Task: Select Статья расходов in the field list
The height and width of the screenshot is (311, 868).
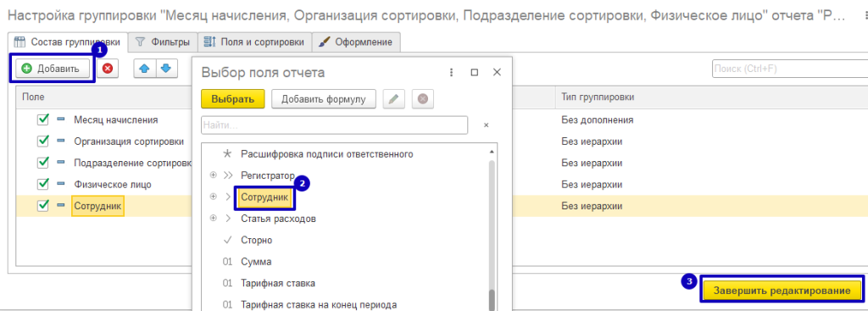Action: tap(278, 219)
